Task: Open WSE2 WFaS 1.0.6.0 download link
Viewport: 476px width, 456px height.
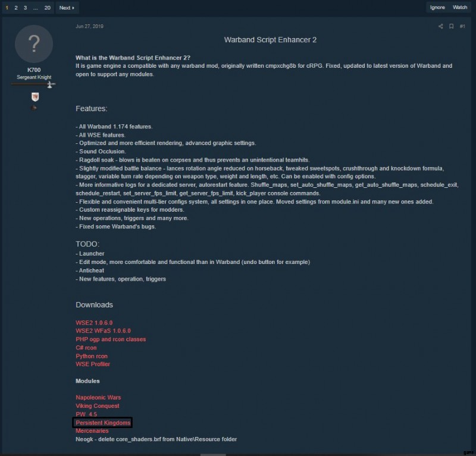Action: pos(103,331)
